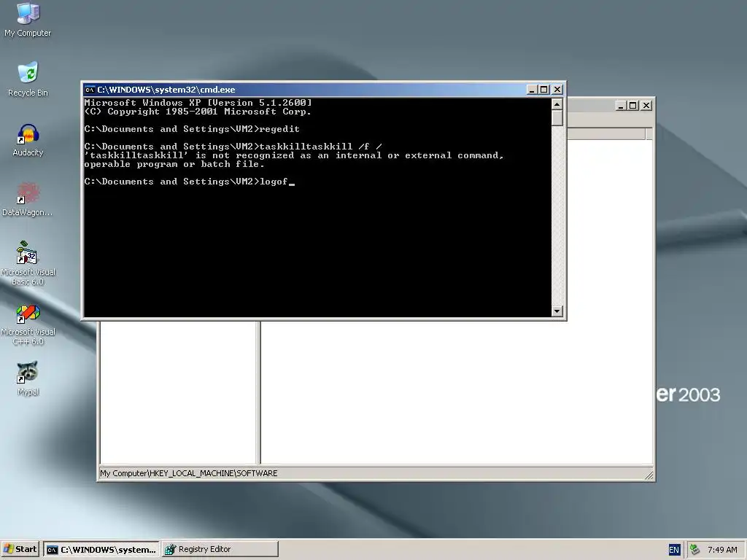Minimize the Registry Editor window
The image size is (747, 560).
[620, 105]
